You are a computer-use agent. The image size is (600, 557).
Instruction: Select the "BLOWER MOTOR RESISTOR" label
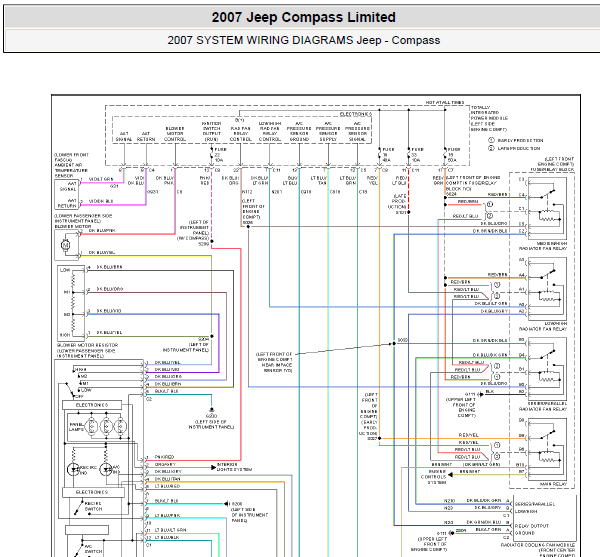[x=88, y=345]
